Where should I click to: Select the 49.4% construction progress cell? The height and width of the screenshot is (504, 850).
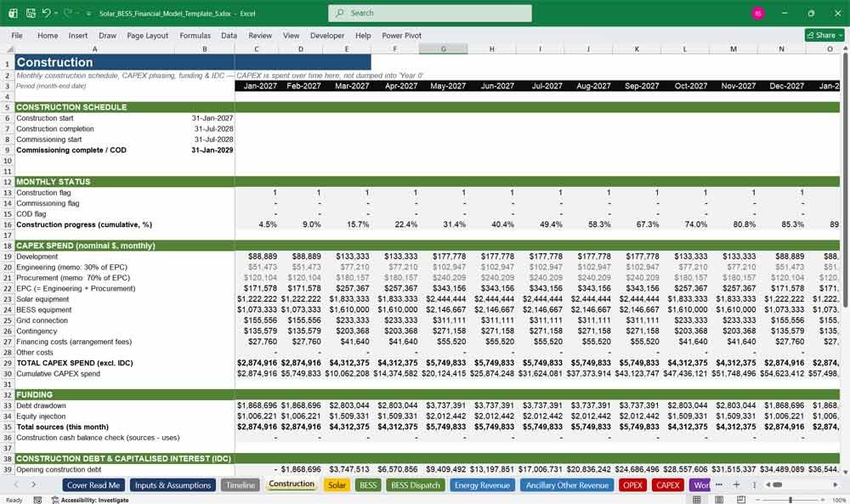(540, 224)
